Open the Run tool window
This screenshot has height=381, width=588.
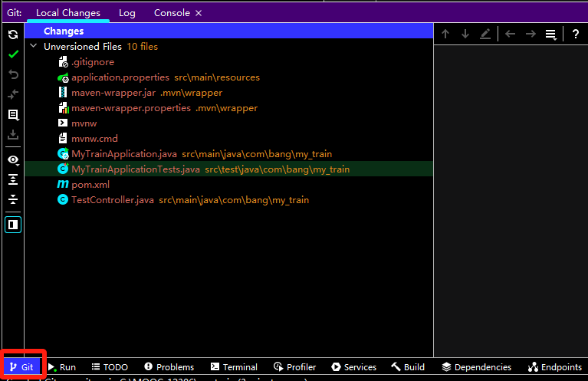62,366
